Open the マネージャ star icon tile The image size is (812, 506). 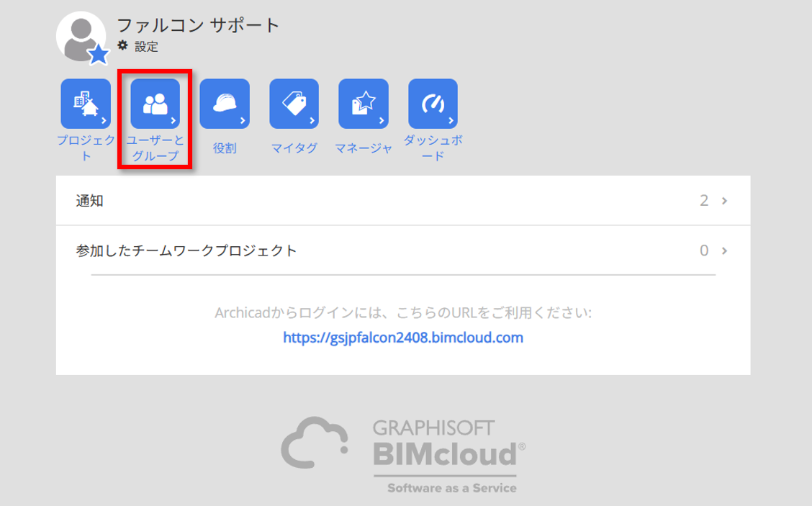click(364, 104)
